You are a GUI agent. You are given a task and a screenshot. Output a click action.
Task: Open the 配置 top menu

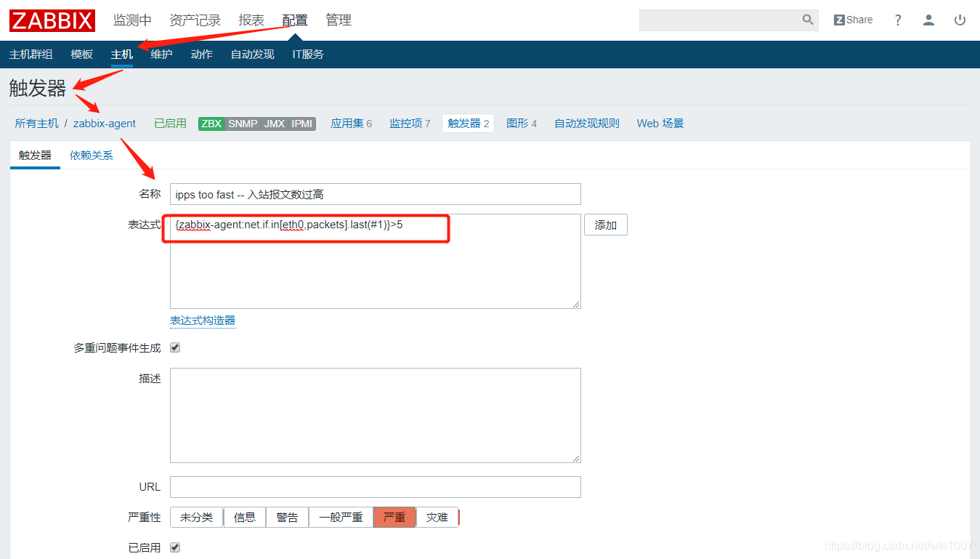pyautogui.click(x=295, y=20)
